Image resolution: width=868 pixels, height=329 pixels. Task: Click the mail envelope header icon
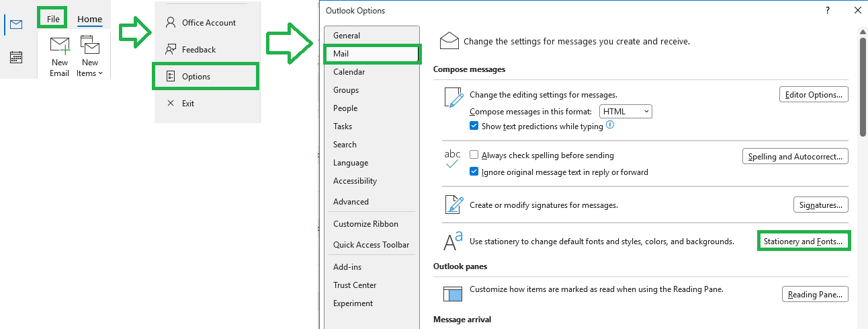[449, 41]
